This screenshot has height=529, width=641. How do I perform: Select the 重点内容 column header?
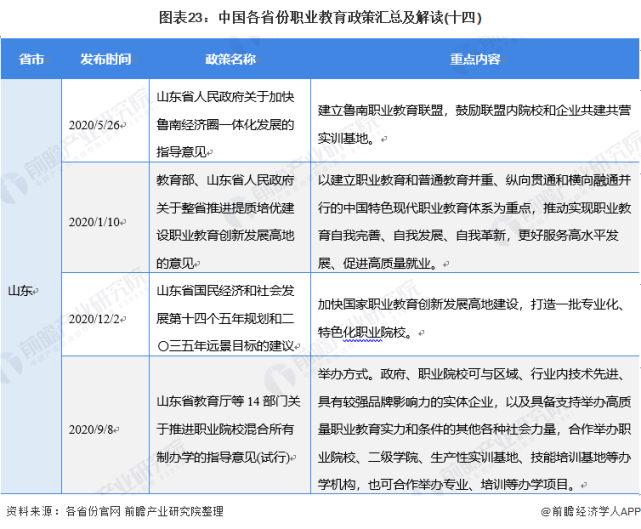click(475, 59)
